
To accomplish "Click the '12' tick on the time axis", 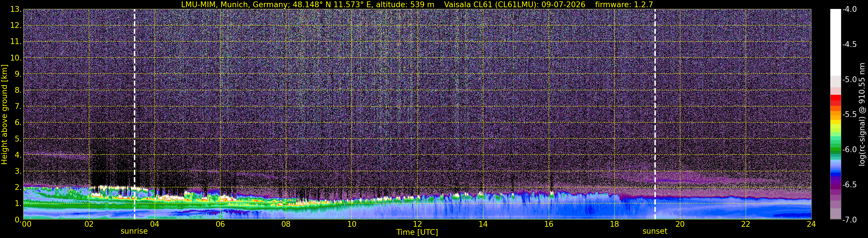I will (x=417, y=224).
